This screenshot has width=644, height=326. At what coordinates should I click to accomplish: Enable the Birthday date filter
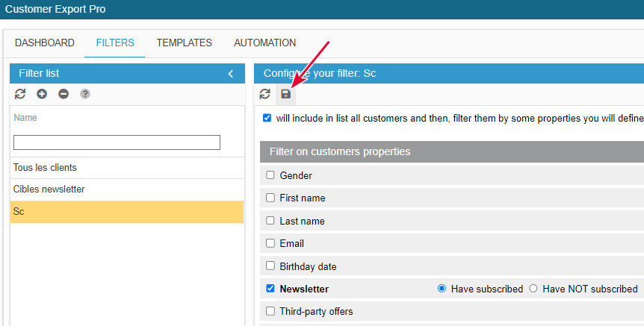(x=270, y=266)
